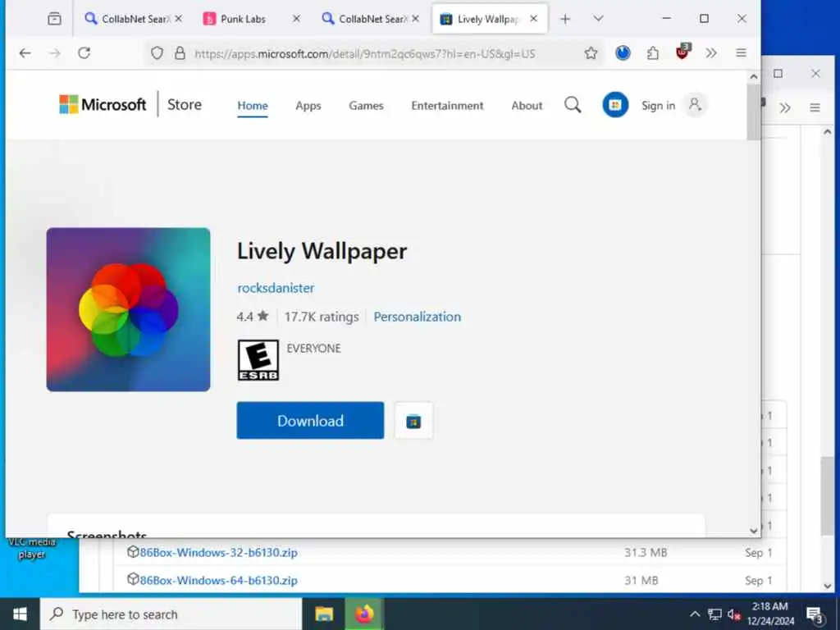
Task: Expand the list all tabs dropdown arrow
Action: coord(598,19)
